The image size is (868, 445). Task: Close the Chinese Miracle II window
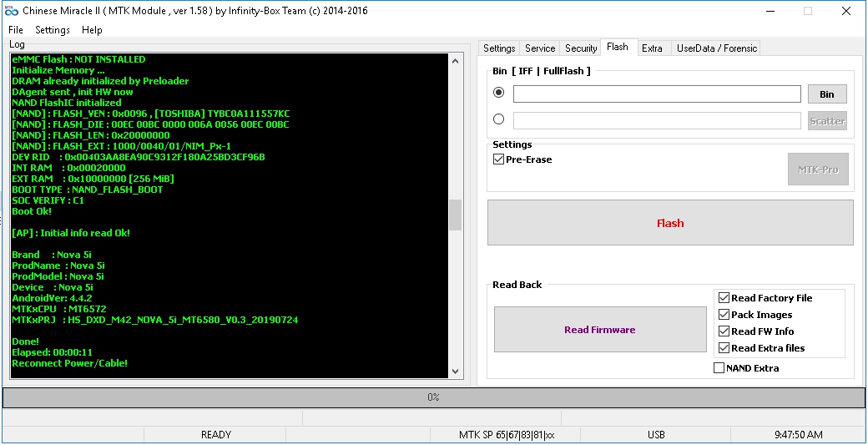click(x=845, y=11)
